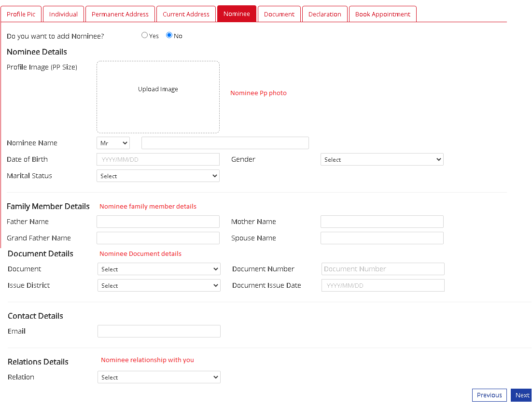Expand the Issue District dropdown
Image resolution: width=532 pixels, height=407 pixels.
point(159,286)
